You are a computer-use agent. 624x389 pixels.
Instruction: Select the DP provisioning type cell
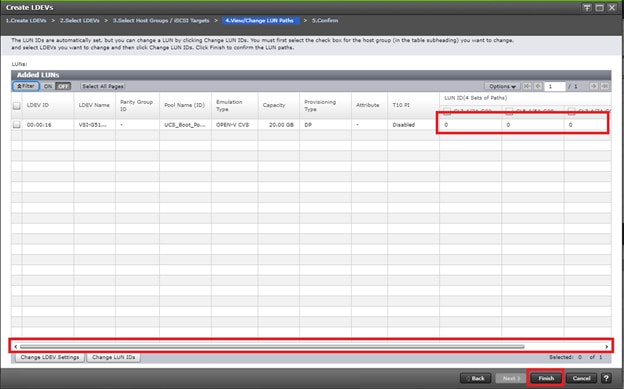click(308, 125)
